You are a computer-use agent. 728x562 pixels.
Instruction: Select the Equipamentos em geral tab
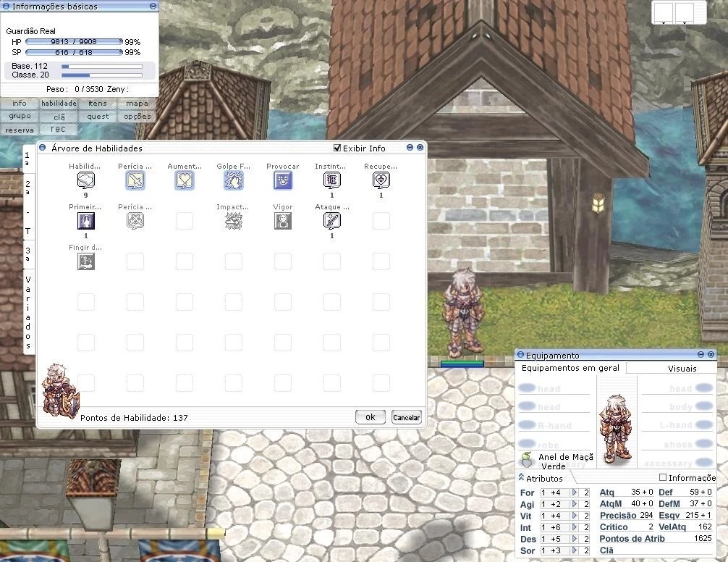[571, 368]
